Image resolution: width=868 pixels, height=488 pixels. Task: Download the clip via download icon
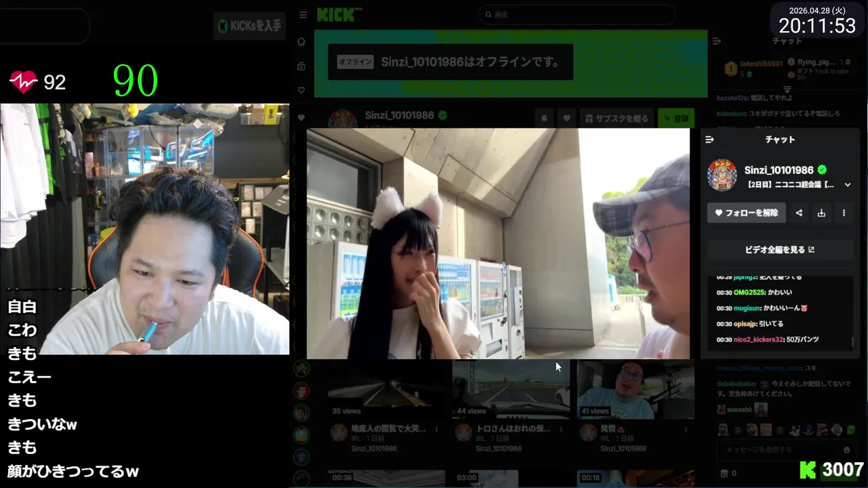[x=821, y=213]
